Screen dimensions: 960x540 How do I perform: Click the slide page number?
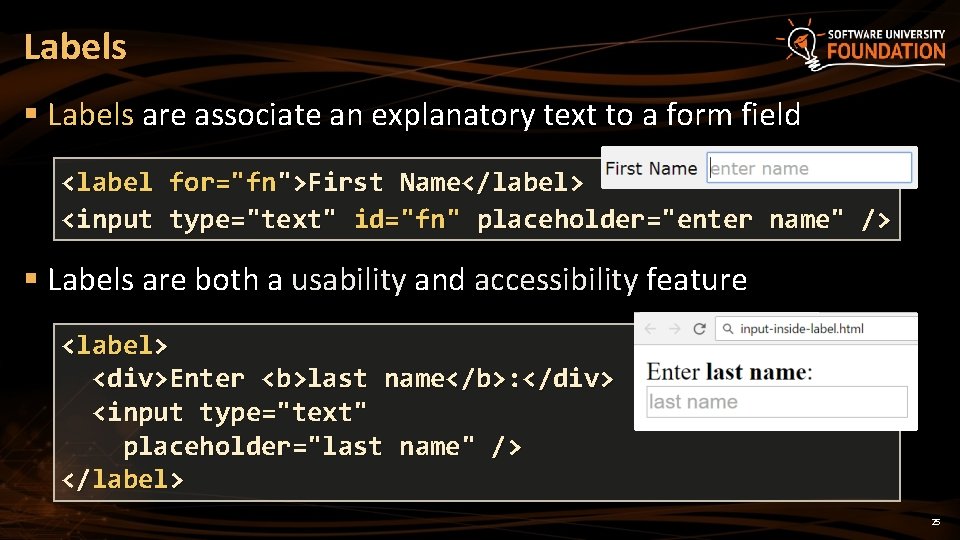tap(936, 522)
